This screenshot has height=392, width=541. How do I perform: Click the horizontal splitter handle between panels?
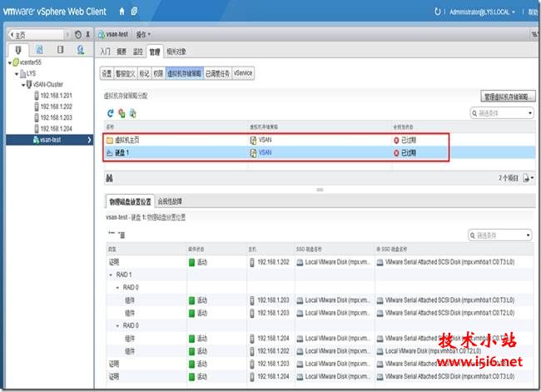click(x=320, y=190)
